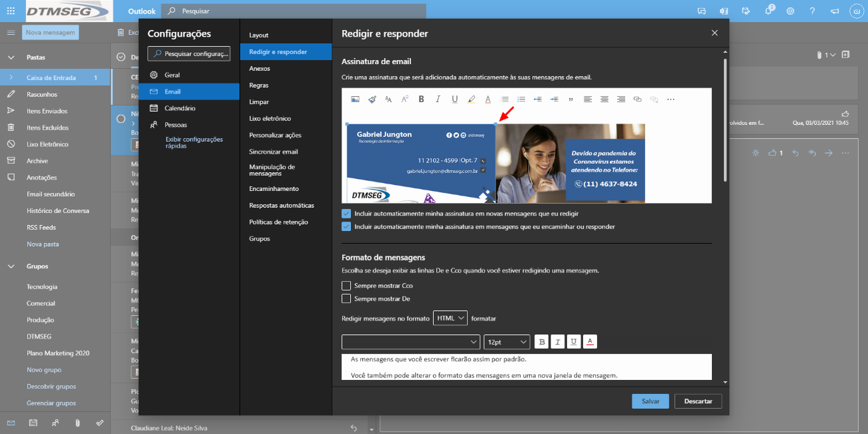
Task: Switch to People view in bottom bar
Action: click(55, 423)
